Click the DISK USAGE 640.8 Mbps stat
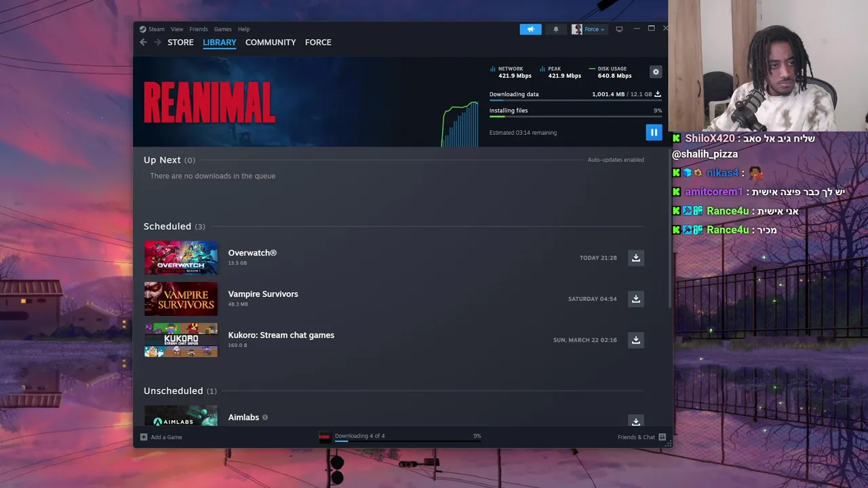The width and height of the screenshot is (868, 488). click(610, 72)
